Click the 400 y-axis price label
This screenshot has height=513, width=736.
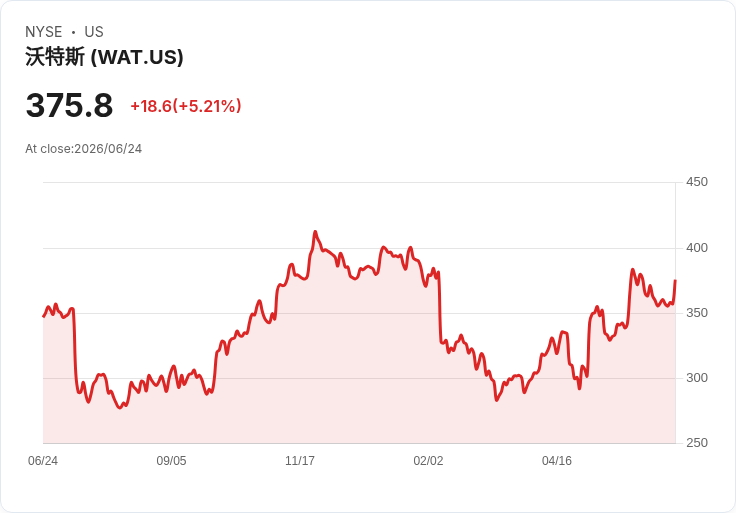pos(697,248)
